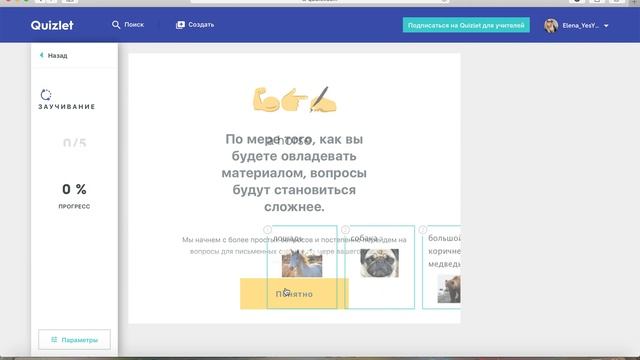Click the Заучивание circular icon

(x=46, y=95)
